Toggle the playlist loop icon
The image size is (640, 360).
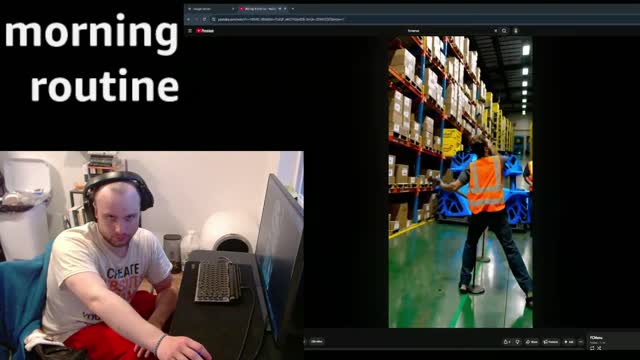592,348
